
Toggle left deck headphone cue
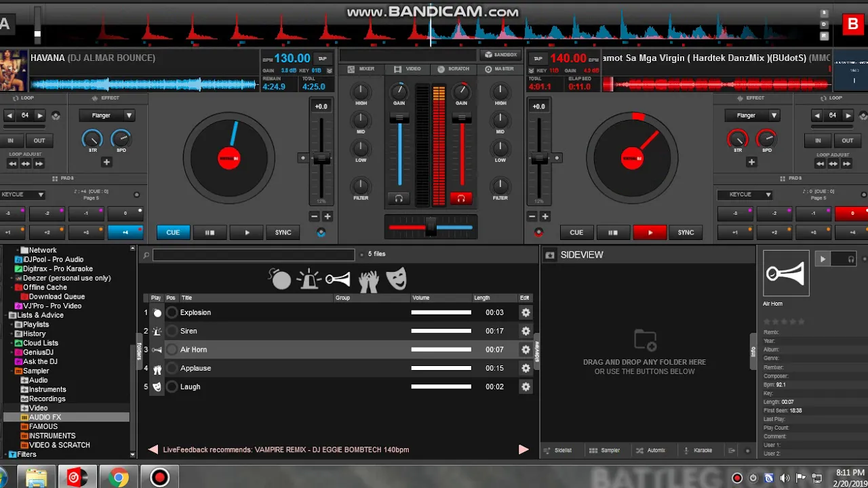(x=399, y=198)
